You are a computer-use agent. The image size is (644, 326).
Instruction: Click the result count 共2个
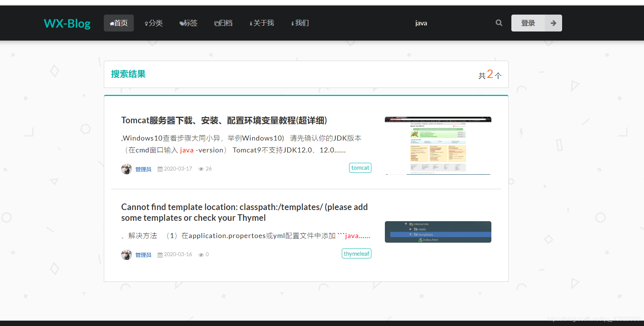[490, 74]
